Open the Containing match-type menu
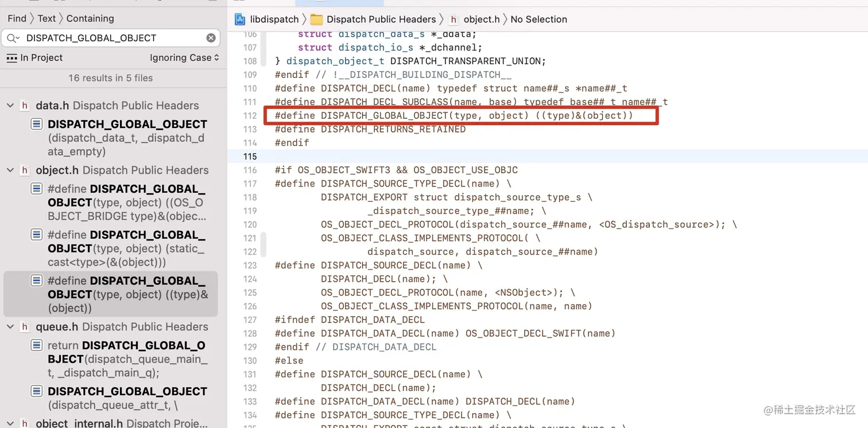Viewport: 868px width, 428px height. pos(90,18)
